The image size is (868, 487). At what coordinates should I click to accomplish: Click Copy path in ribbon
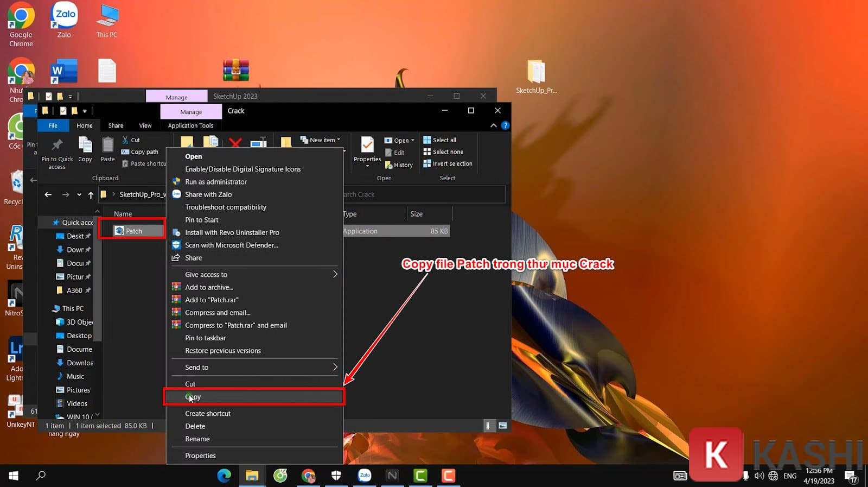tap(140, 152)
